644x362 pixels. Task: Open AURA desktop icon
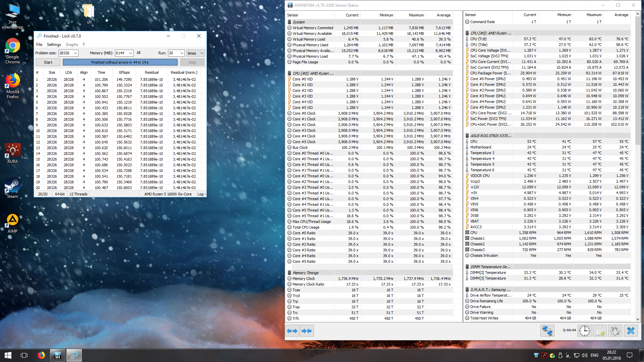click(x=12, y=154)
